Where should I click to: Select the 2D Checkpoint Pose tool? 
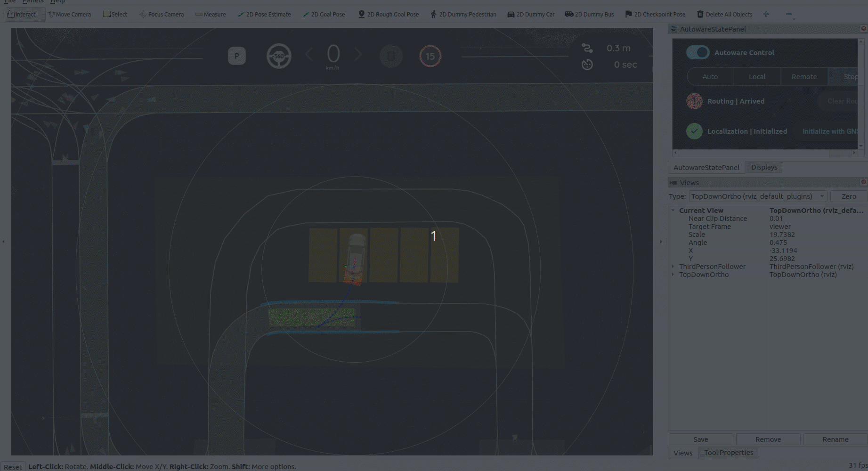click(655, 14)
